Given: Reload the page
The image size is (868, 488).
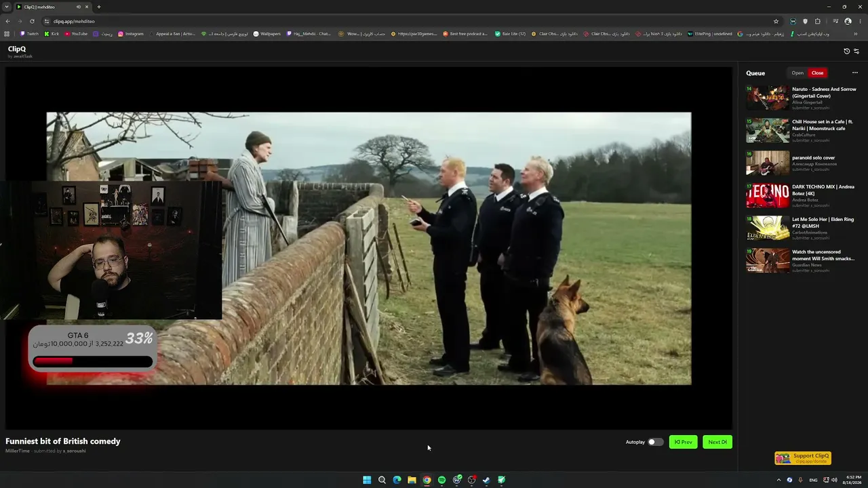Looking at the screenshot, I should 32,21.
